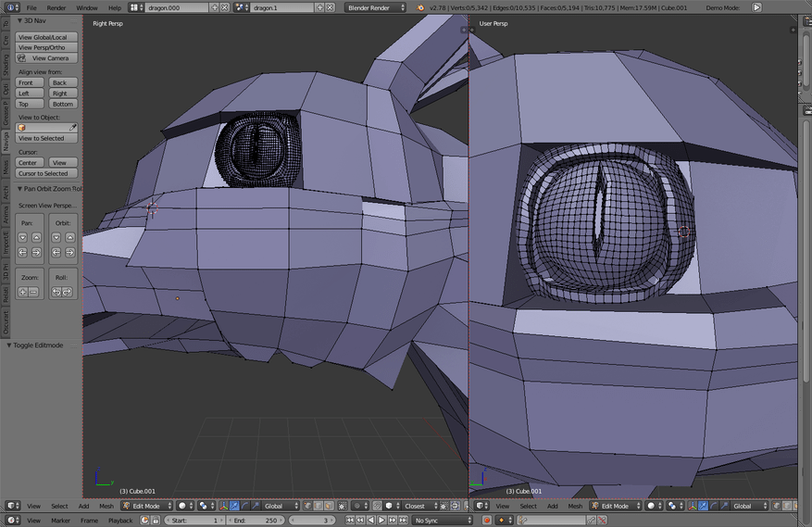
Task: Click the play animation button in timeline
Action: [383, 521]
